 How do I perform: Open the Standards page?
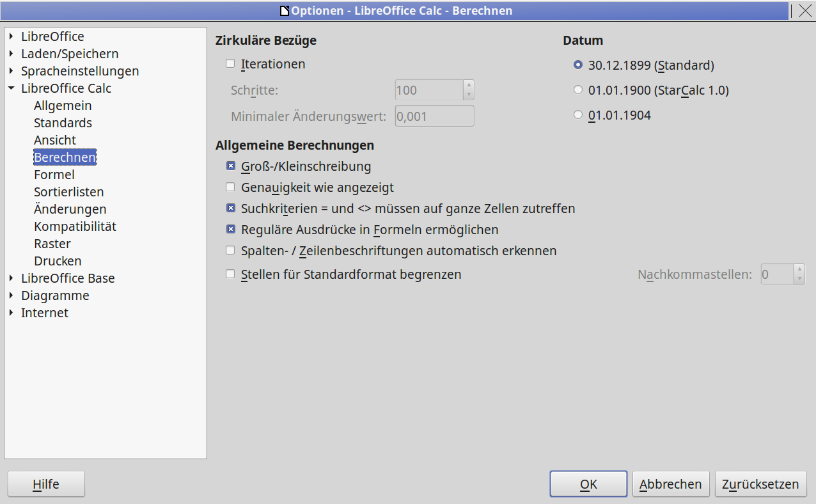tap(63, 123)
